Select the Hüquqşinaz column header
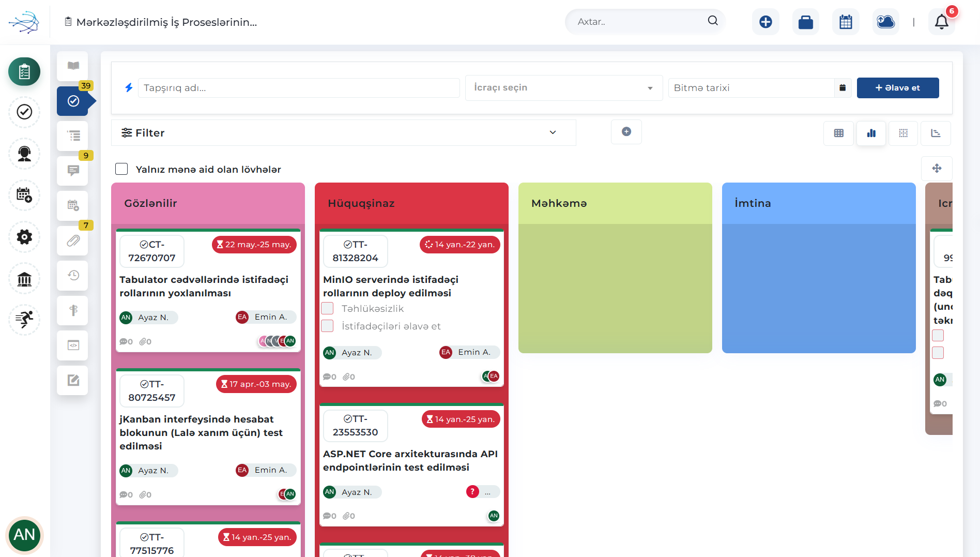980x557 pixels. [411, 203]
